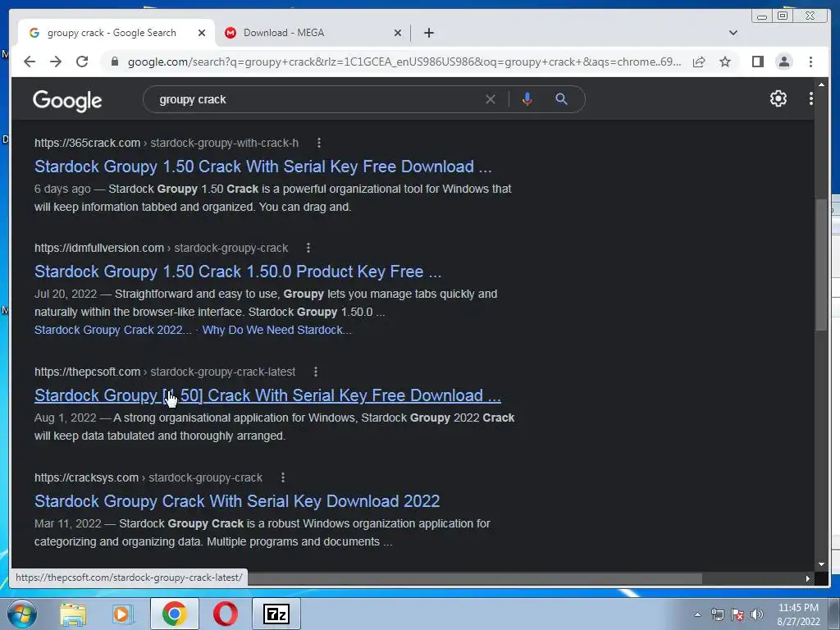The image size is (840, 630).
Task: Reload the Google search page
Action: click(82, 62)
